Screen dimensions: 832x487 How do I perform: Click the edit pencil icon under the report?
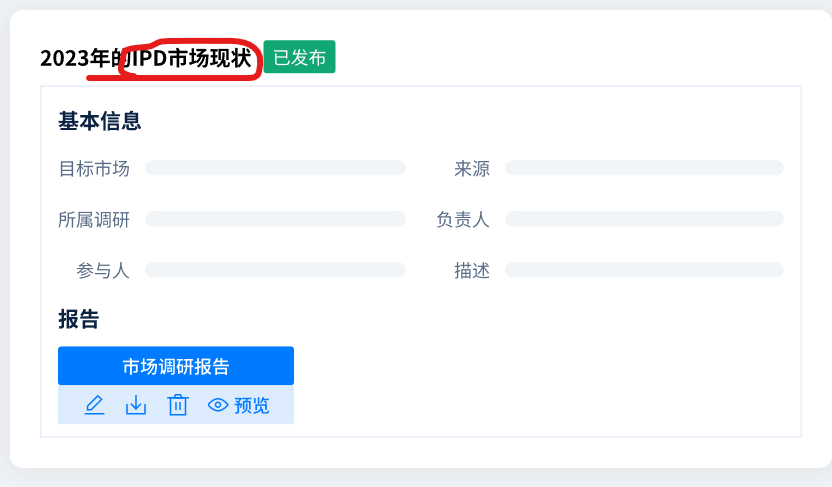94,405
